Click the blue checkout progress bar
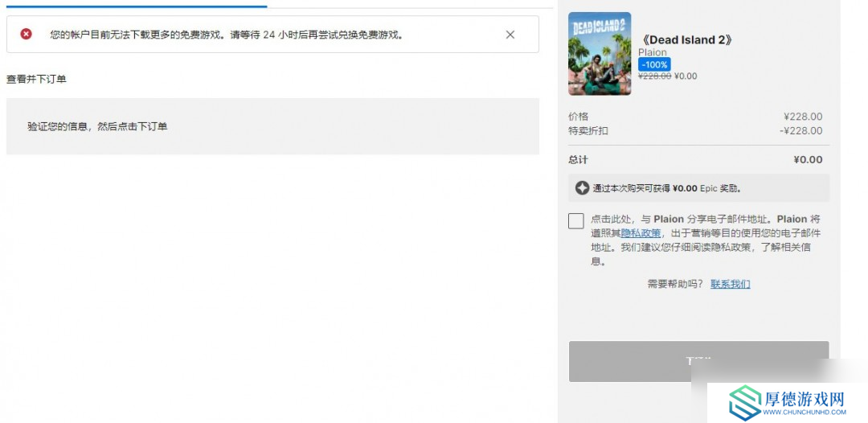The width and height of the screenshot is (868, 423). [x=136, y=6]
